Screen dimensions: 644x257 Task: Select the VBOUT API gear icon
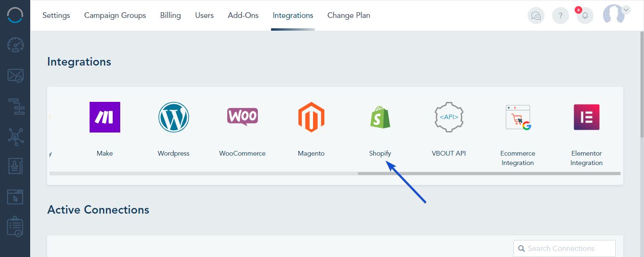[449, 117]
